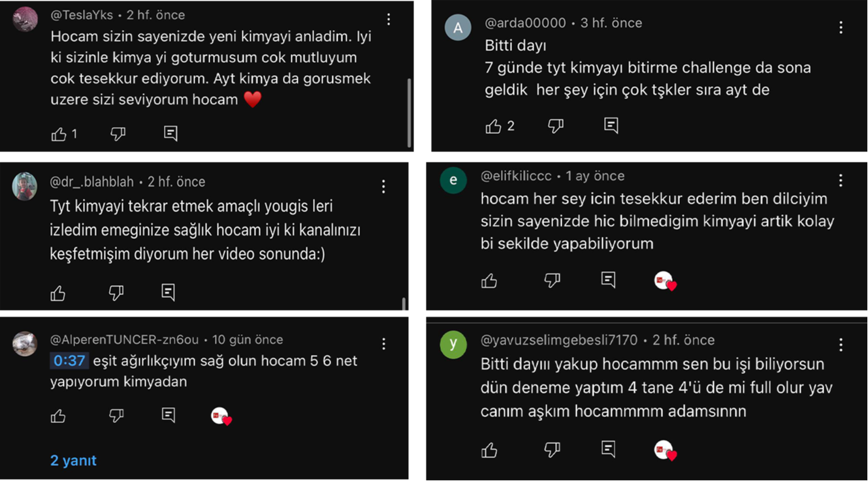868x481 pixels.
Task: Open the @yavuzselimgebesli7170 username link
Action: (x=559, y=340)
